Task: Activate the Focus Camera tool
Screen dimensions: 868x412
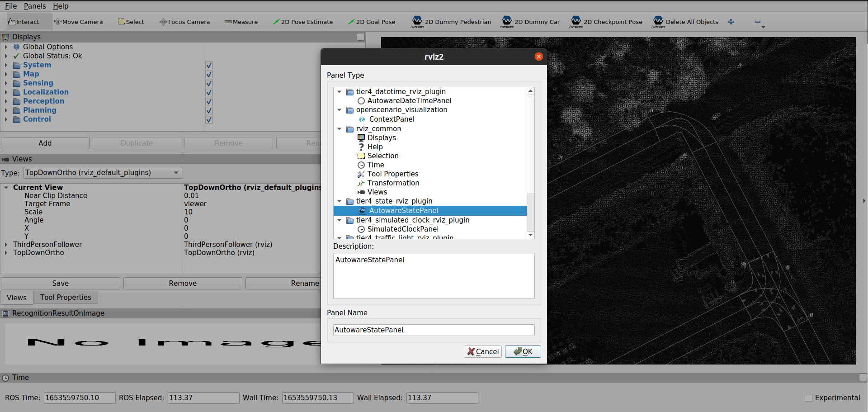Action: [184, 22]
